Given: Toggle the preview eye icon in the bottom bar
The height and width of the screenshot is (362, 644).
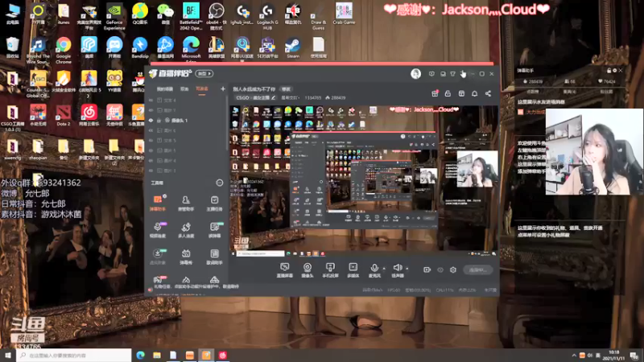Looking at the screenshot, I should click(440, 269).
